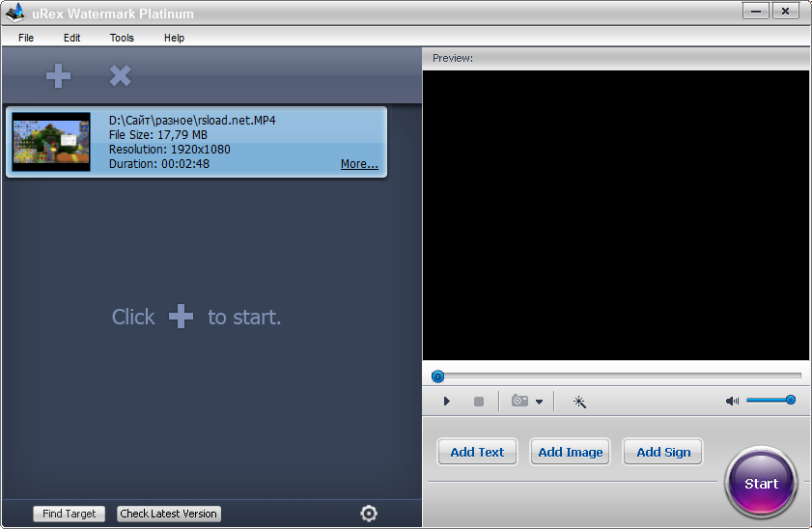This screenshot has height=529, width=812.
Task: Click the black video preview area
Action: tap(616, 215)
